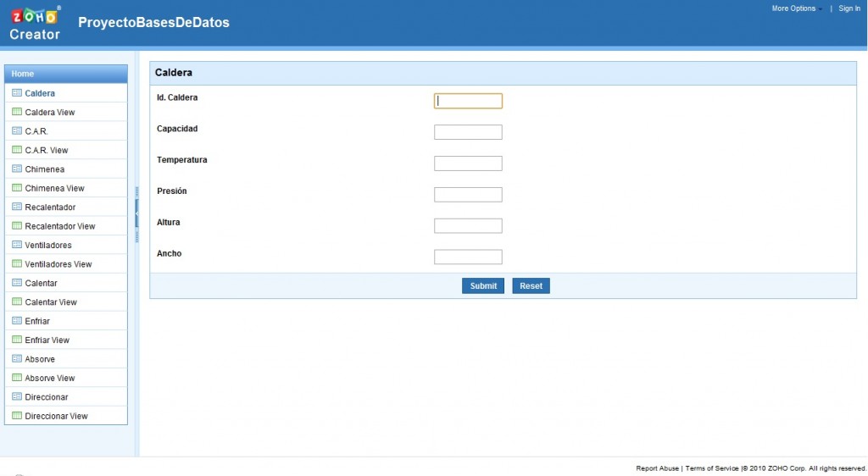Click into the Temperatura text box
868x476 pixels.
[468, 163]
